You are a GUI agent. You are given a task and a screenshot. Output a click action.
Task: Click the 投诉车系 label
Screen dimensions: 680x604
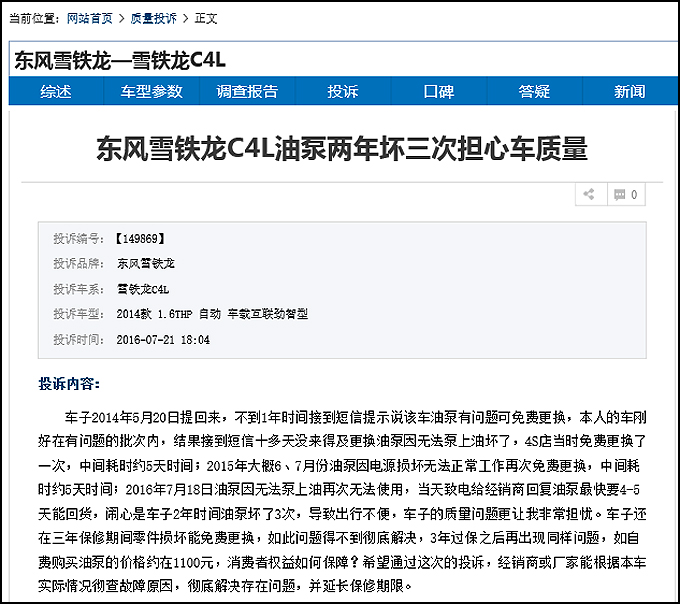78,289
